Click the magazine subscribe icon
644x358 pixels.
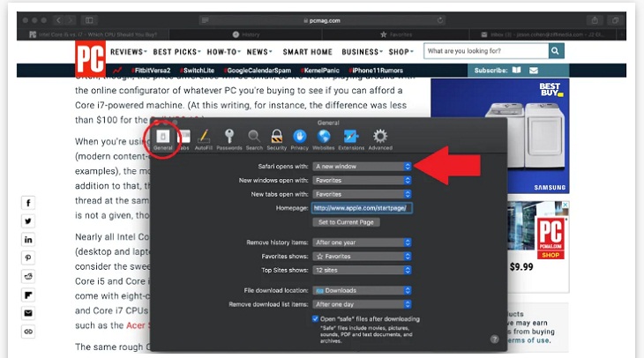tap(517, 71)
